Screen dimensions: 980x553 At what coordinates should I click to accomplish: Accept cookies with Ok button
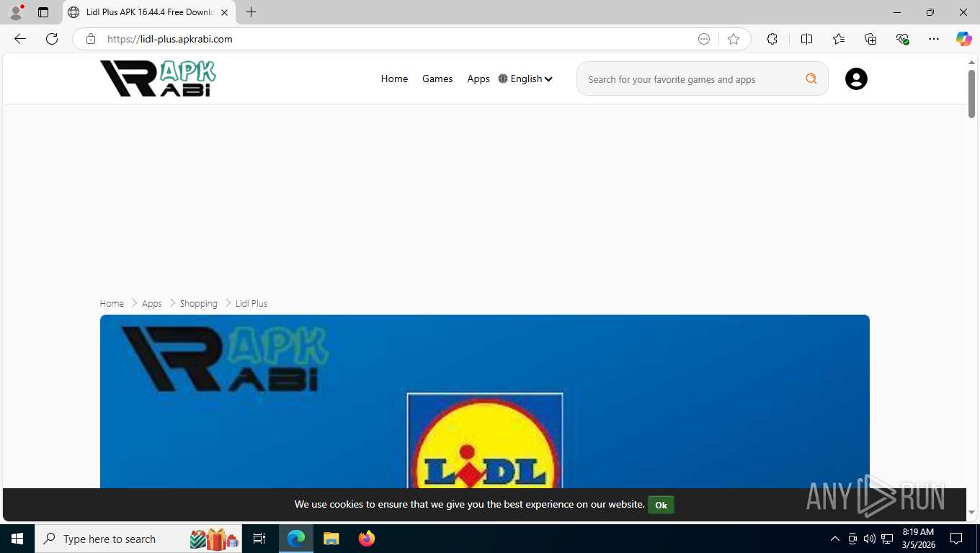click(661, 505)
